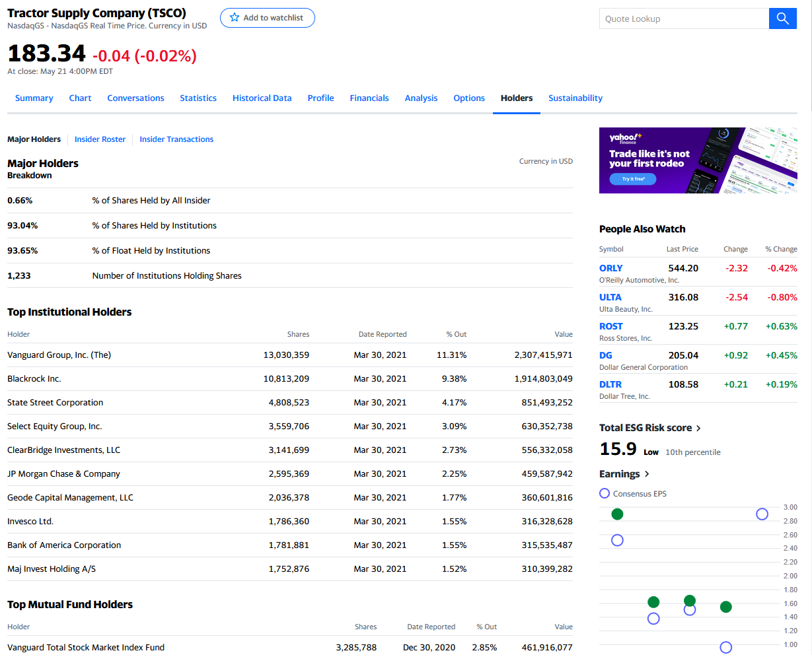The width and height of the screenshot is (812, 655).
Task: Open the Insider Roster link
Action: (x=100, y=139)
